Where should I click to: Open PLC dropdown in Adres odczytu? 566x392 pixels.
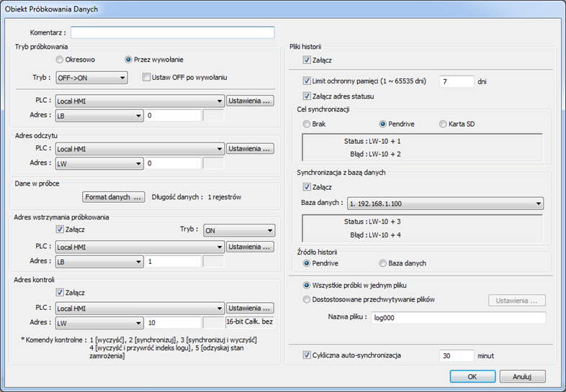[140, 149]
